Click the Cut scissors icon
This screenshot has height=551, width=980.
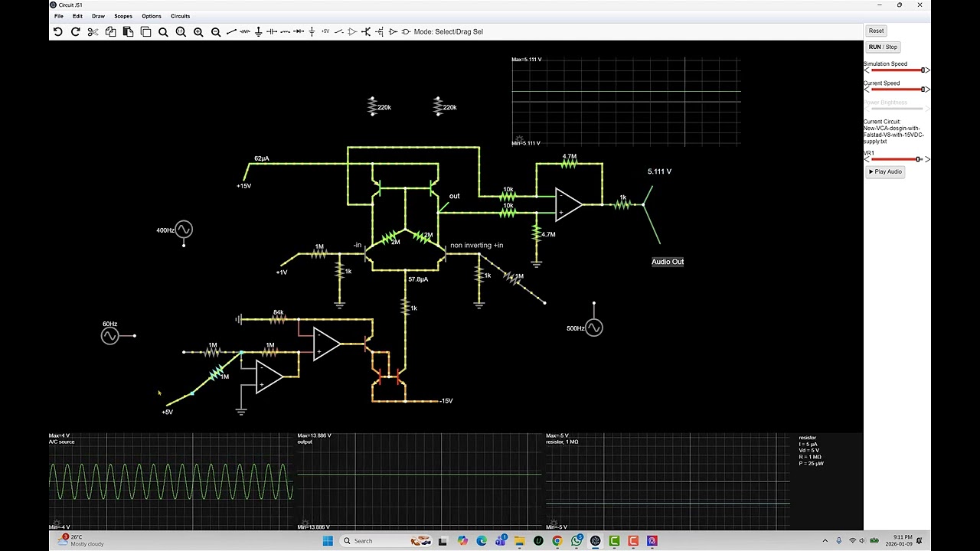tap(93, 31)
